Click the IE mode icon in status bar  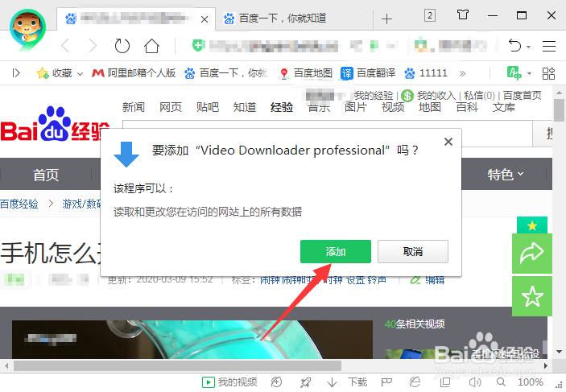point(415,382)
